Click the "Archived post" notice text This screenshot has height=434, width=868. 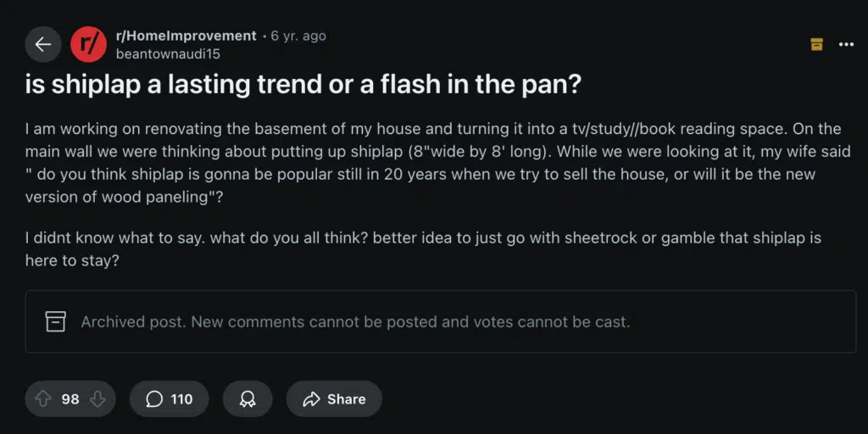(355, 322)
